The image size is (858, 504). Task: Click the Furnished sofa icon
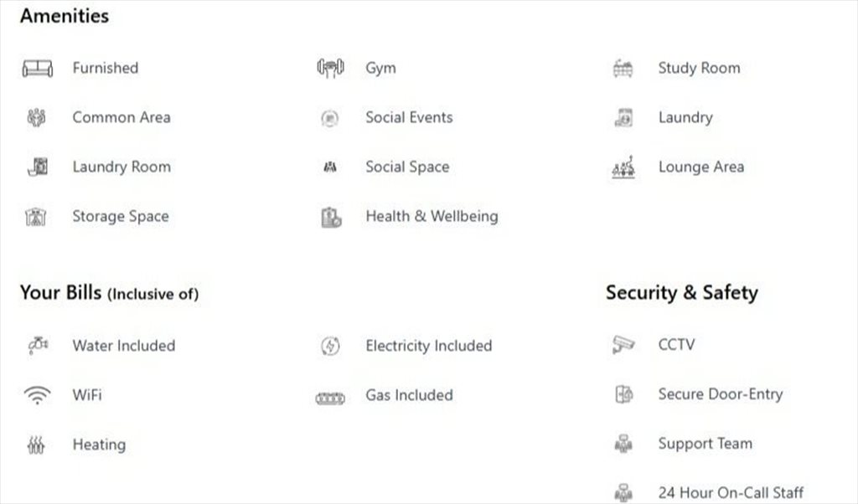pyautogui.click(x=37, y=69)
